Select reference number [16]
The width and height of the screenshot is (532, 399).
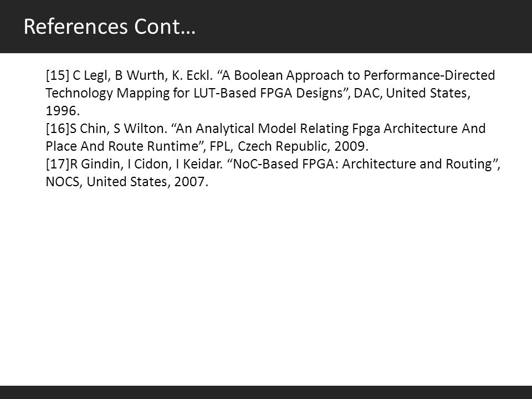(58, 129)
